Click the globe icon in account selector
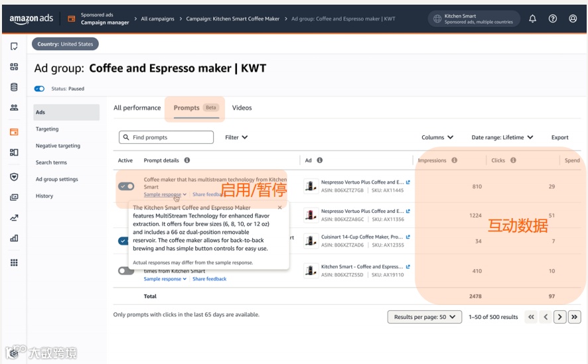 tap(437, 19)
